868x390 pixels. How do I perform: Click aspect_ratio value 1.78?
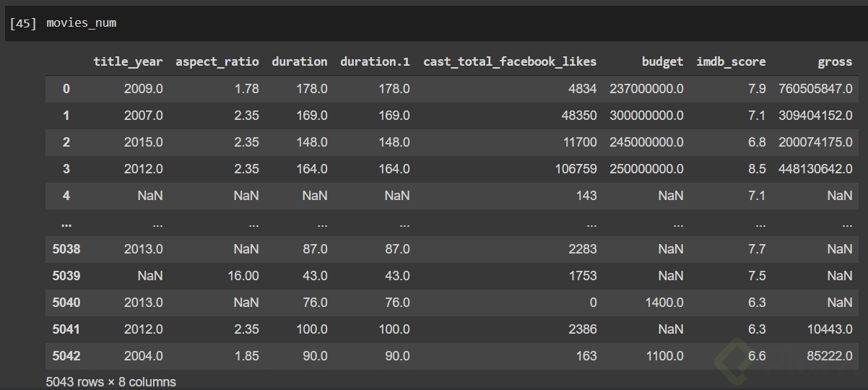[246, 88]
